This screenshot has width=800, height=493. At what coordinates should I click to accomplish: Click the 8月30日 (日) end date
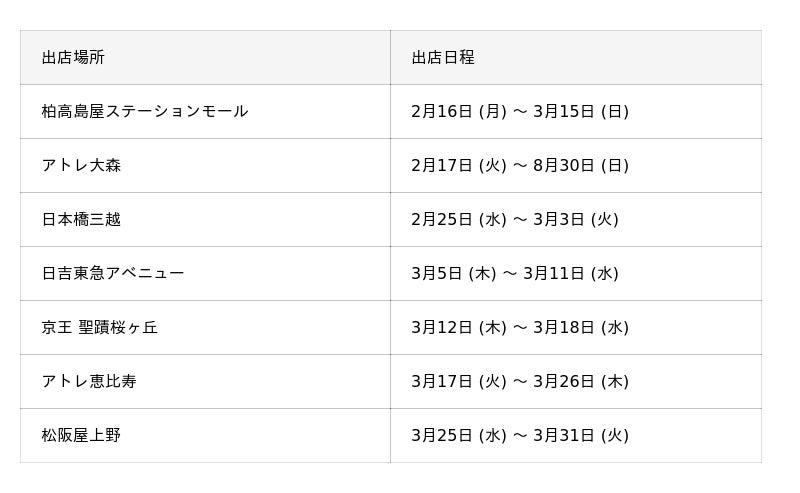tap(581, 166)
